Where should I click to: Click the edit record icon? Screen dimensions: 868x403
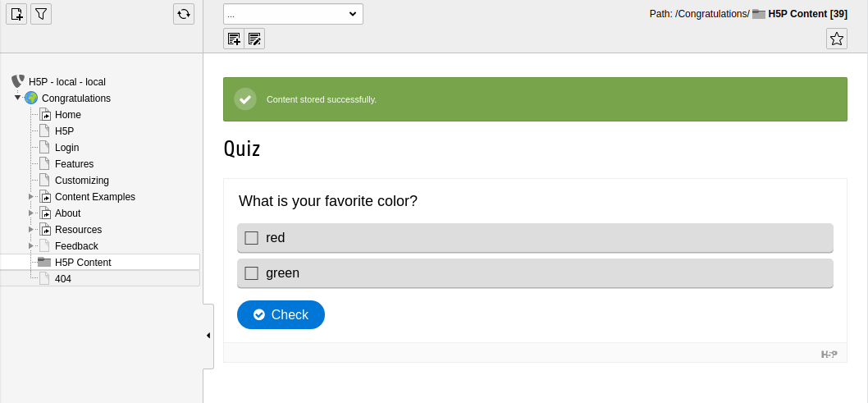(254, 39)
